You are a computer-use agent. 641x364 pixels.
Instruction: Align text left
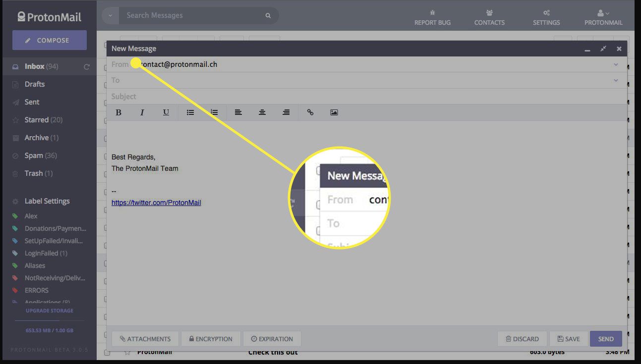click(238, 112)
